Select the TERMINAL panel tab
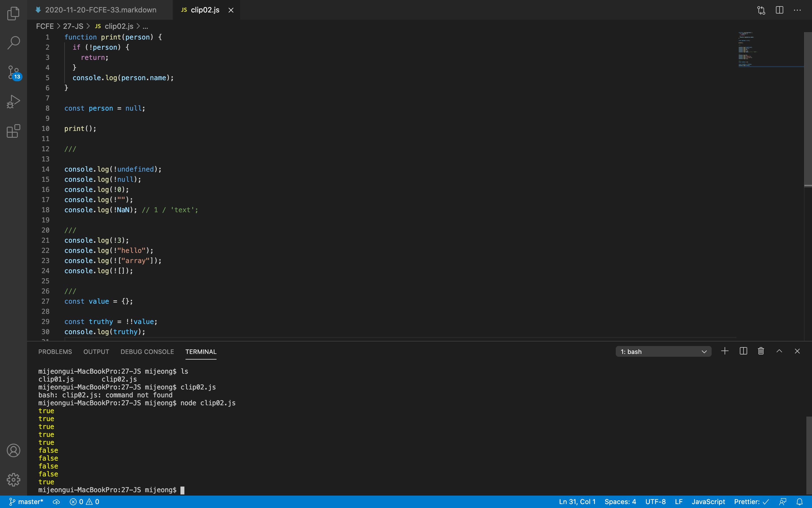The image size is (812, 508). [201, 351]
